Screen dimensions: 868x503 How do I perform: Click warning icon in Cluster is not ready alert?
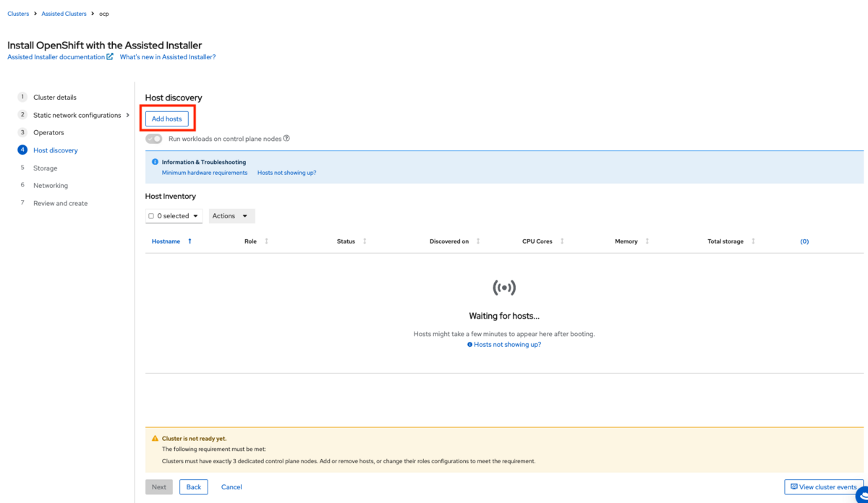click(x=155, y=439)
